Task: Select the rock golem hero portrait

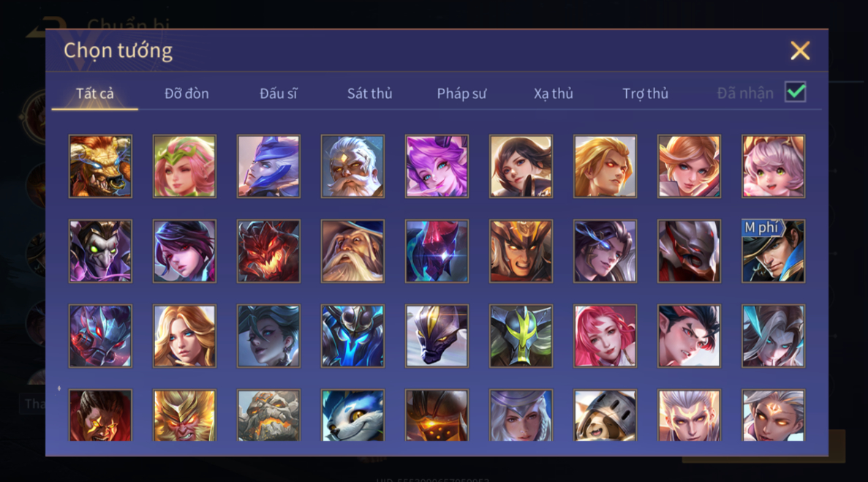Action: 268,415
